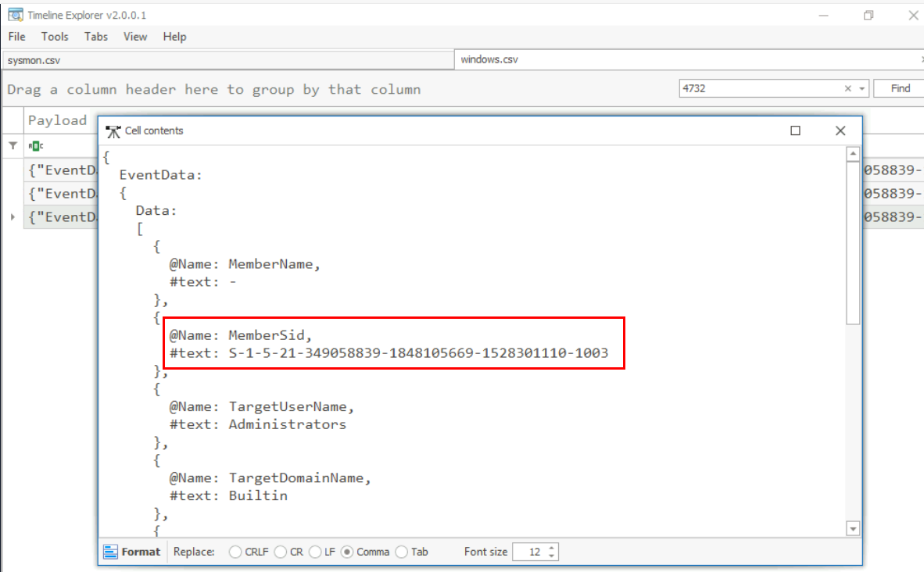
Task: Select the Tab replace option
Action: 402,552
